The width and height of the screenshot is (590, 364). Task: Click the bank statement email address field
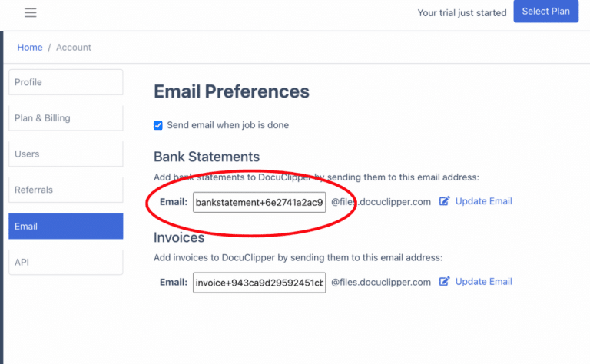coord(260,202)
